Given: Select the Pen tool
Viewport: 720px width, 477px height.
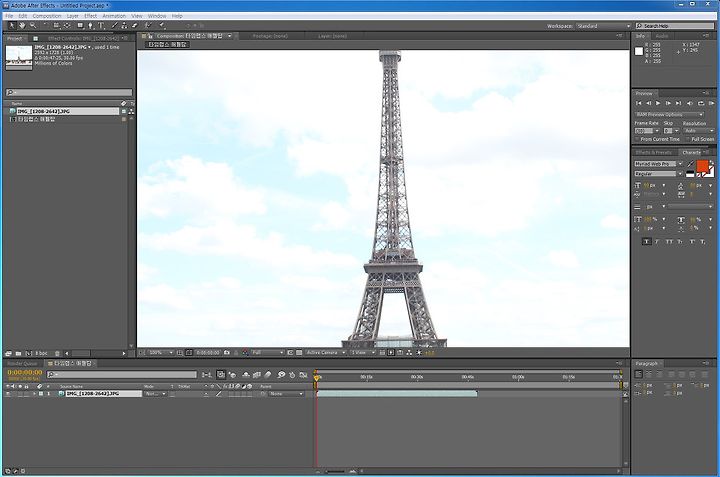Looking at the screenshot, I should tap(91, 26).
